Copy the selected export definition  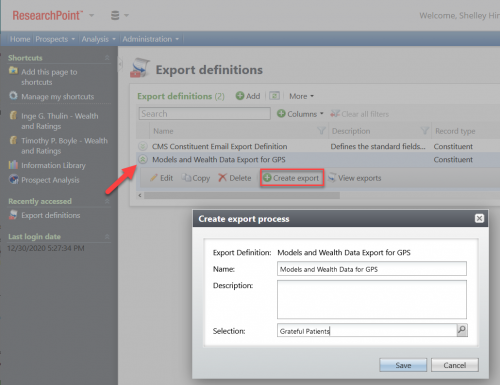pyautogui.click(x=196, y=178)
